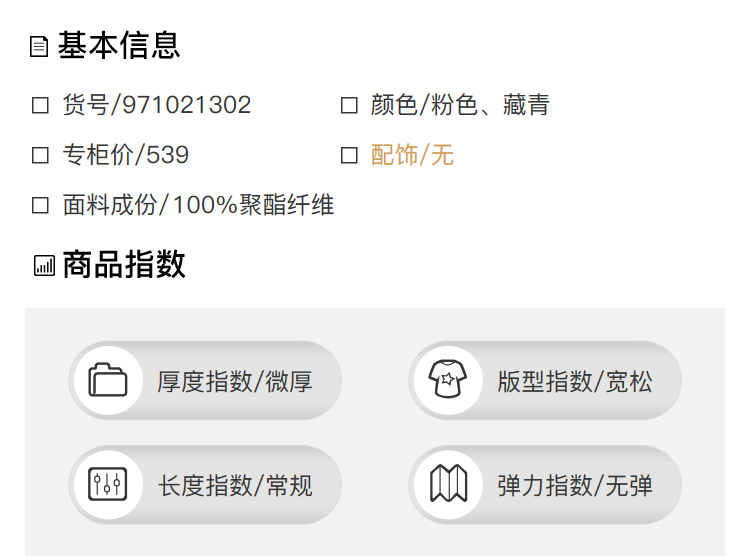750x556 pixels.
Task: Tick the checkbox next to 面料成份
Action: (41, 206)
